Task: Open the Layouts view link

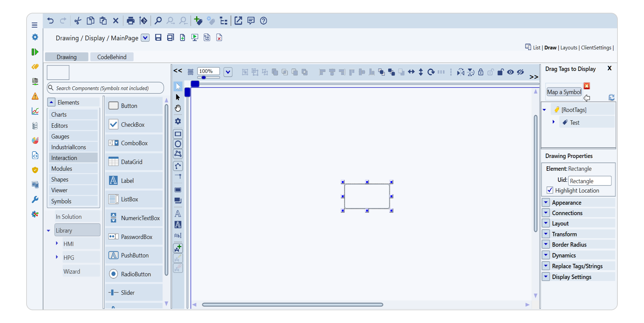Action: tap(568, 48)
